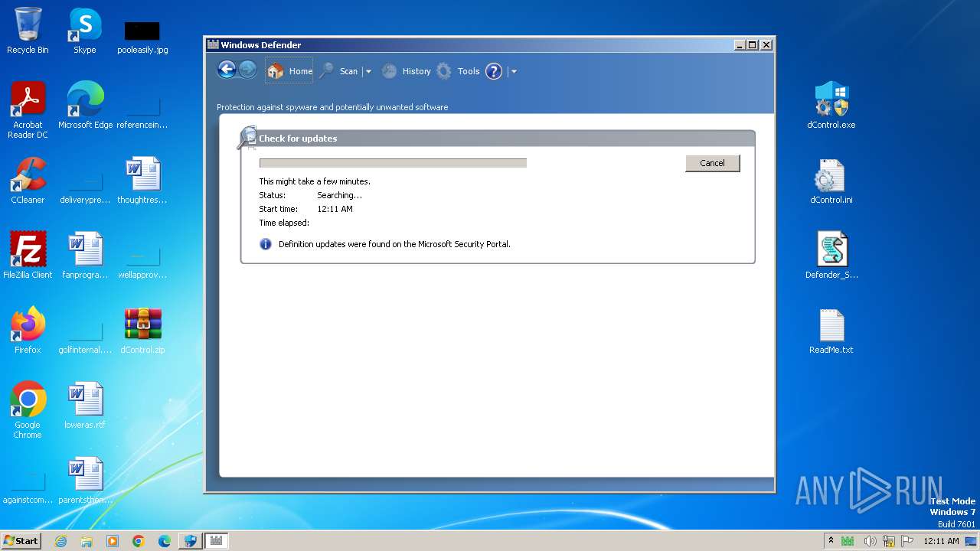Cancel the update check
This screenshot has width=980, height=551.
pyautogui.click(x=712, y=163)
